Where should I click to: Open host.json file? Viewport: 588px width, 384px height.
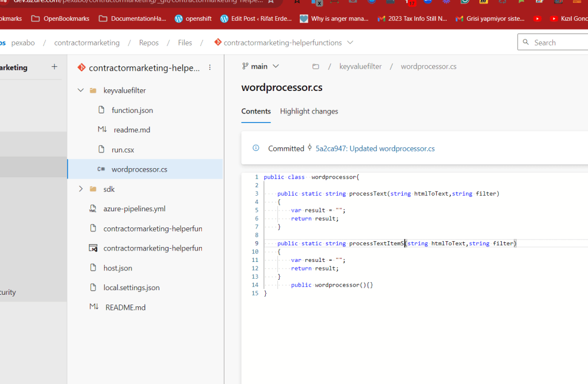118,268
